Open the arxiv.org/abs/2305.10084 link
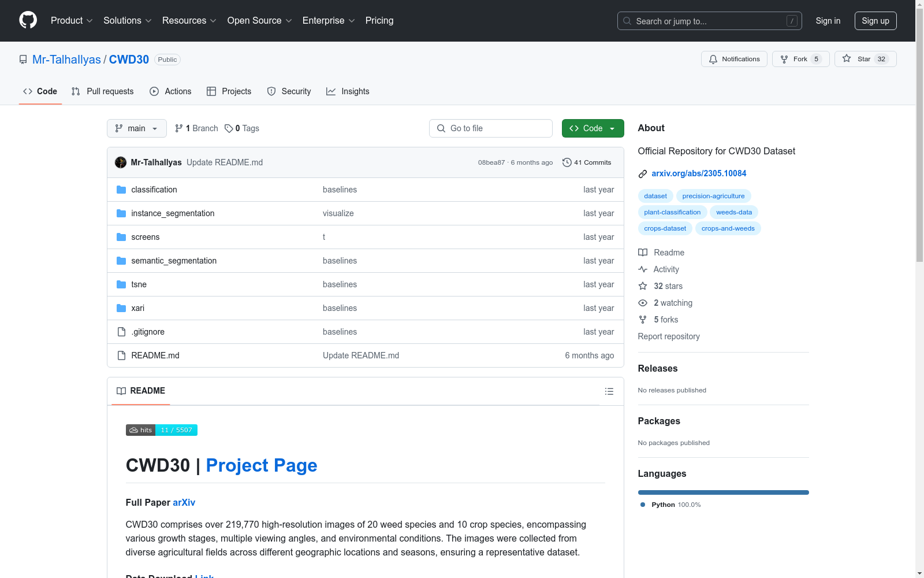Screen dimensions: 924x578 (x=699, y=173)
